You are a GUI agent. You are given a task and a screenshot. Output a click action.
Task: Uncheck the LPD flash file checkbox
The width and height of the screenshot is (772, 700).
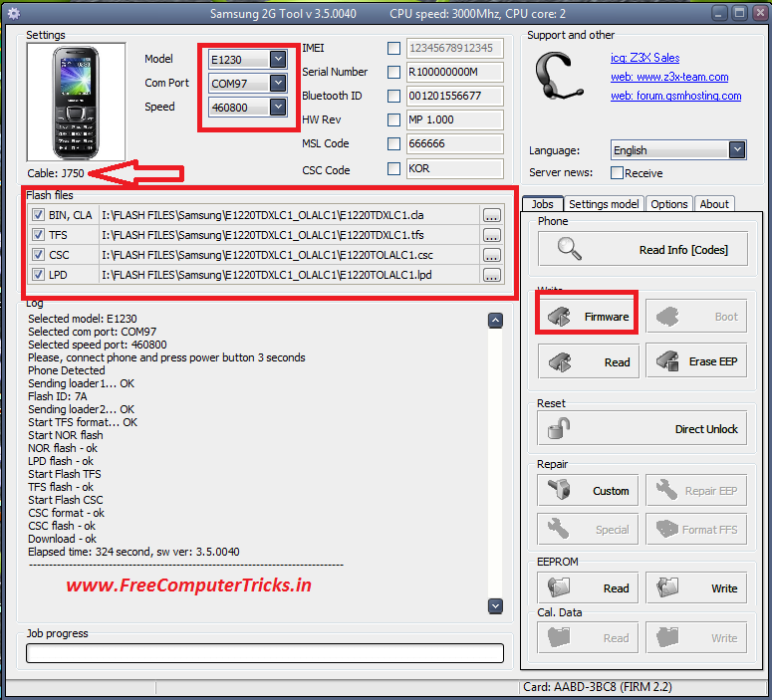tap(38, 274)
